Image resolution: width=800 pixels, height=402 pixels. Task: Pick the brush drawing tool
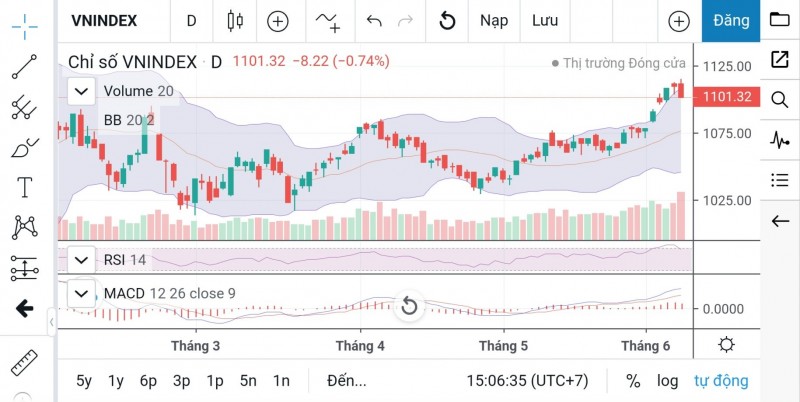point(24,148)
